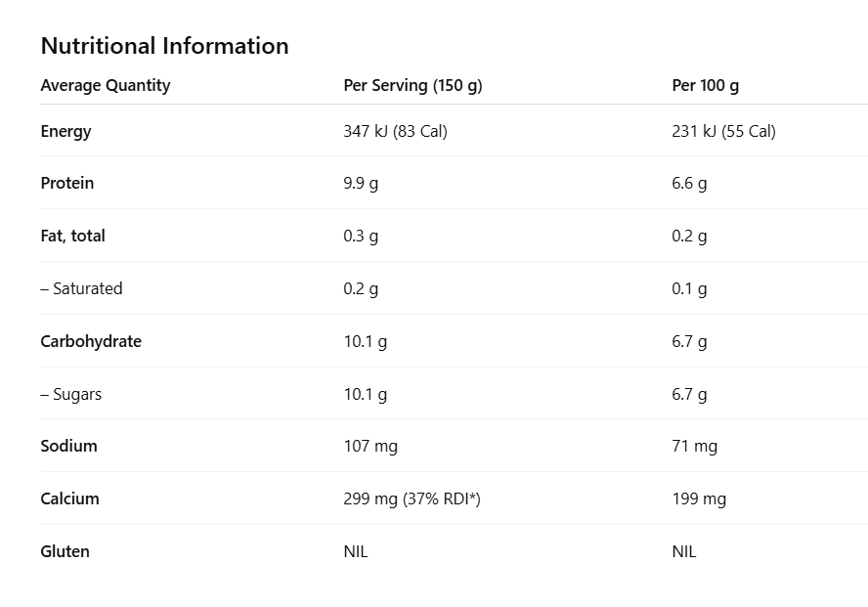Click the per serving Sugars 10.1 g value
This screenshot has height=607, width=868.
366,394
